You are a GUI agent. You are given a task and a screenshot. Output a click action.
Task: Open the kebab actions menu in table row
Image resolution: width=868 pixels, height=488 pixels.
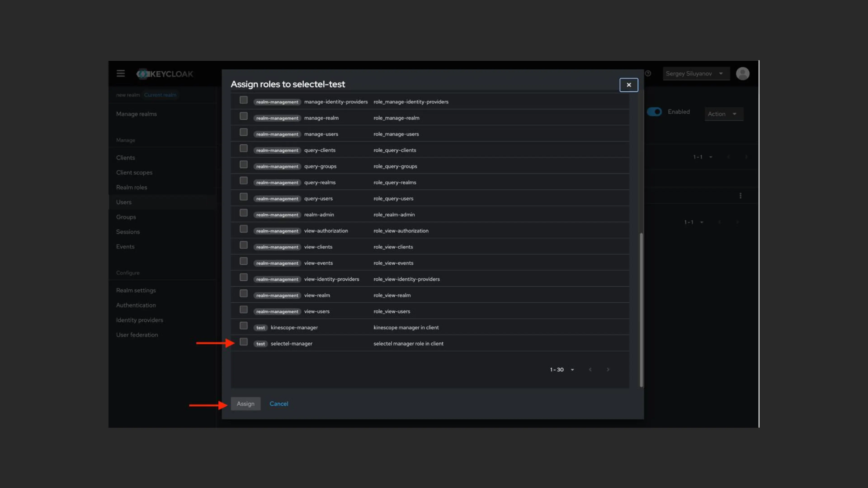tap(740, 196)
